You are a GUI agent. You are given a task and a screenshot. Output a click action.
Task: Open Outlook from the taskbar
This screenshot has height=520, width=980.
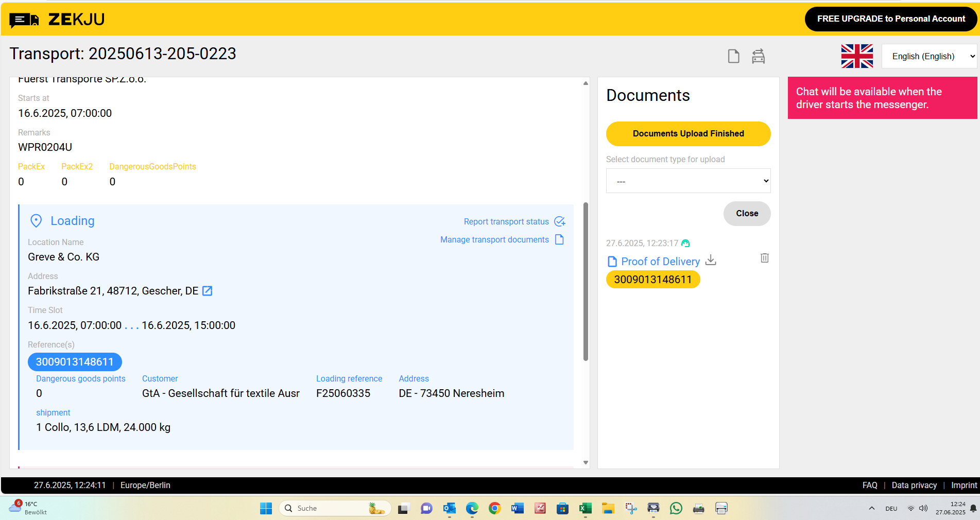coord(449,509)
